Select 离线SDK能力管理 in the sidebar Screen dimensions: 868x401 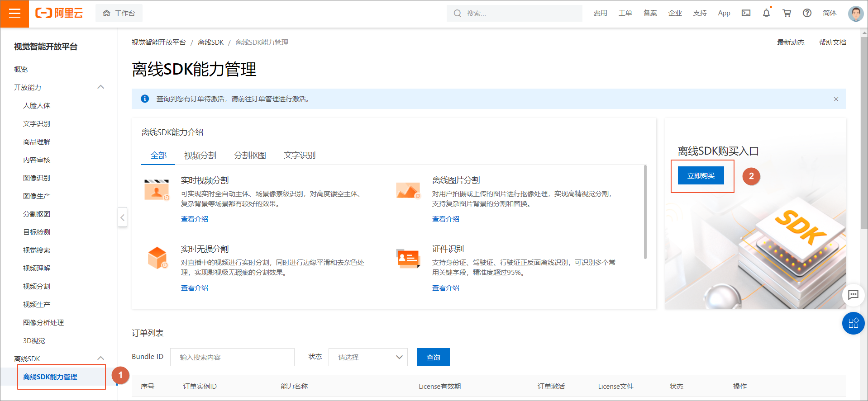point(50,377)
